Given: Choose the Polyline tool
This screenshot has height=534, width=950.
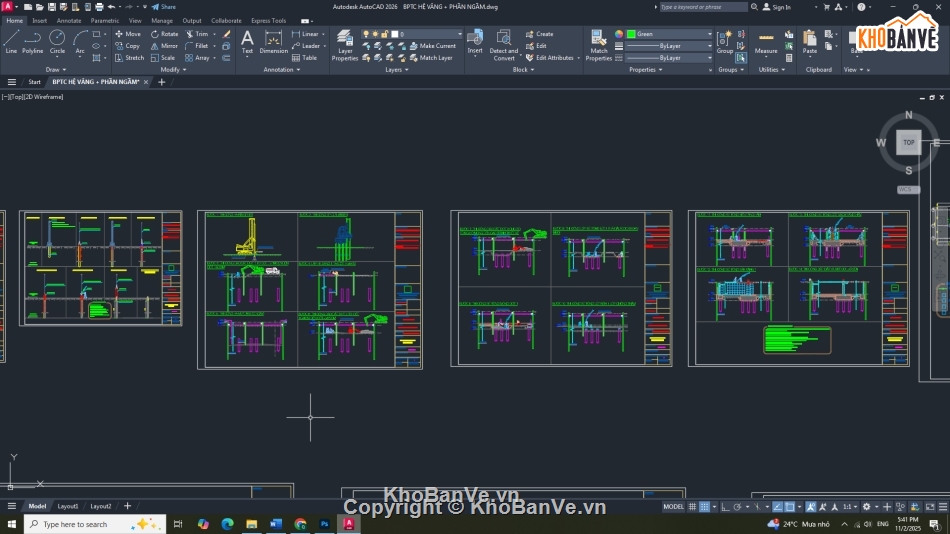Looking at the screenshot, I should coord(33,41).
